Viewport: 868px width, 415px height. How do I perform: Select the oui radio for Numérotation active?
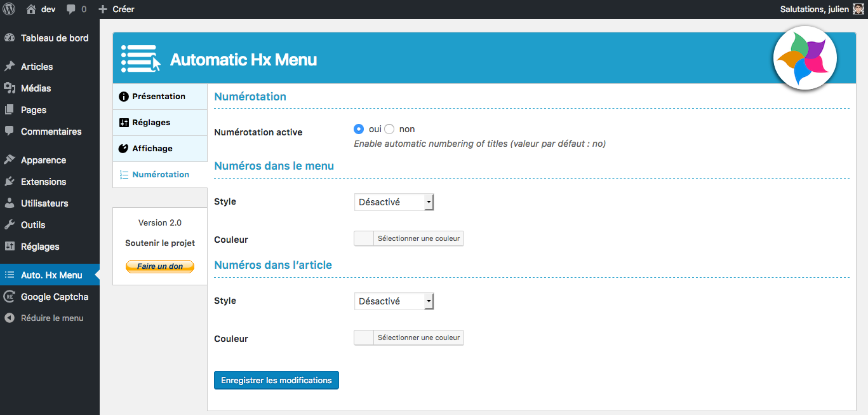[x=359, y=129]
